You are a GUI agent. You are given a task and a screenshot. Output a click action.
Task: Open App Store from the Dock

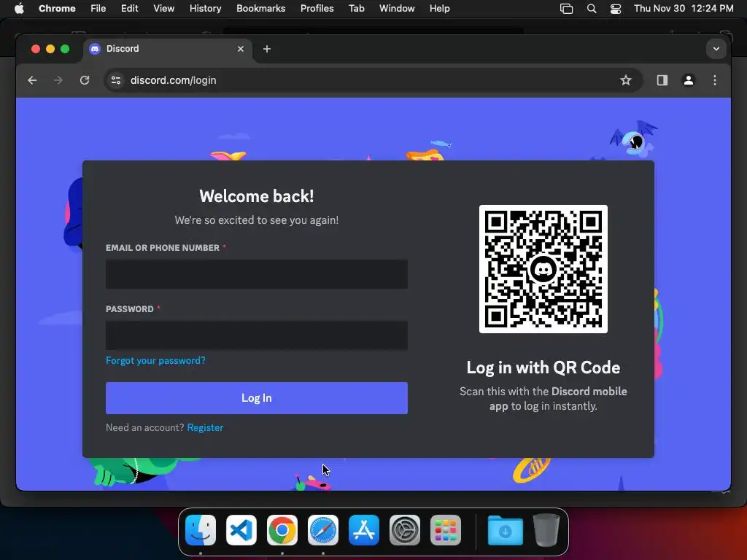pyautogui.click(x=364, y=530)
